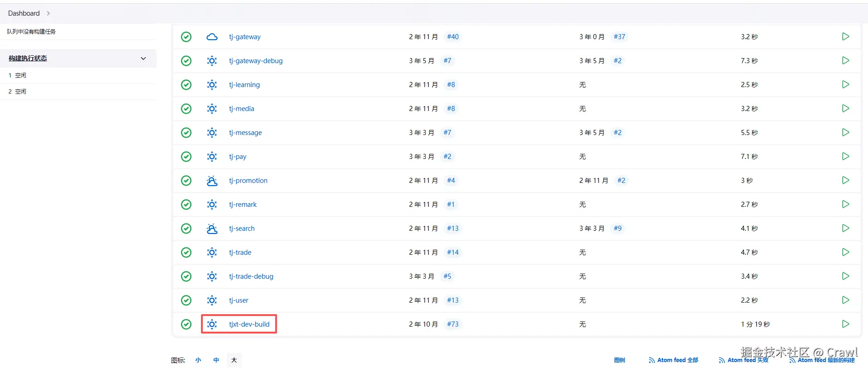Trigger tj-learning build play icon
The height and width of the screenshot is (369, 868).
845,84
